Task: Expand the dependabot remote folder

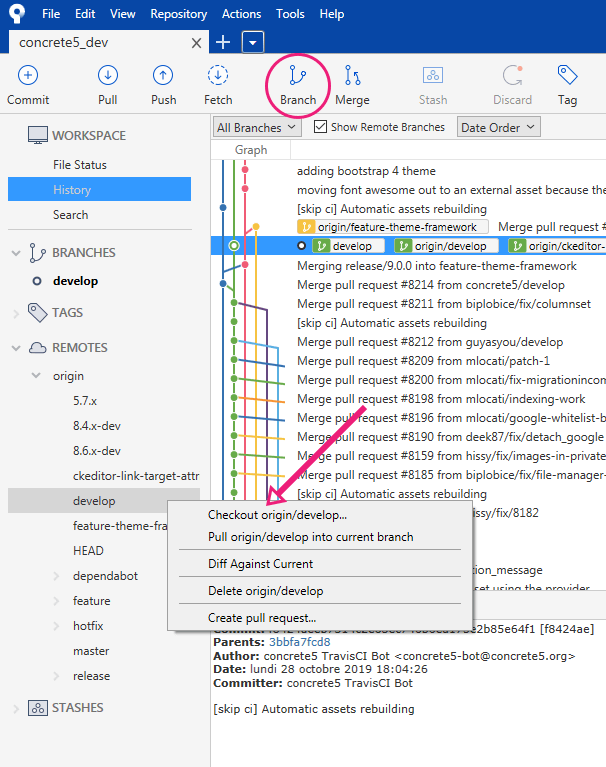Action: click(57, 576)
